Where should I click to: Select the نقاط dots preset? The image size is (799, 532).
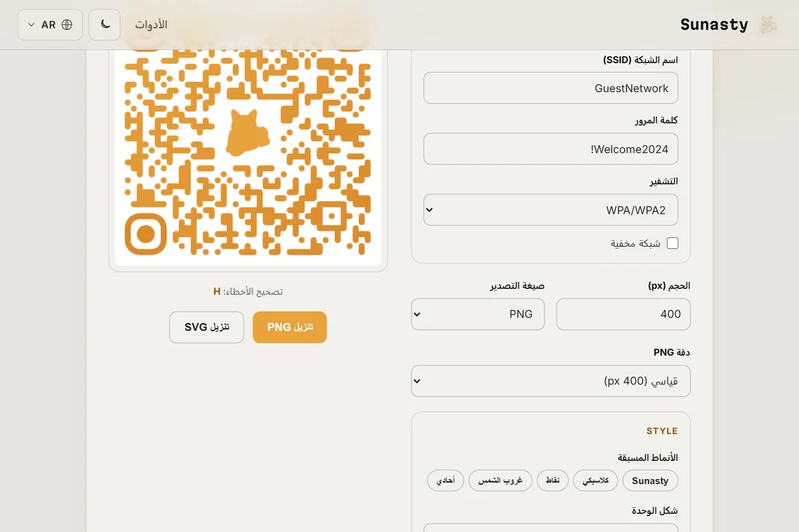[552, 480]
